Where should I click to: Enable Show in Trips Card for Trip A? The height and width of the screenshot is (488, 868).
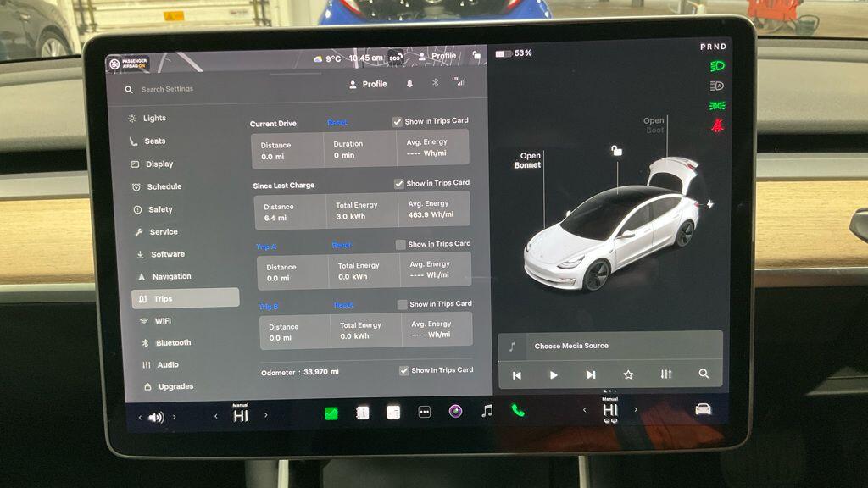(x=399, y=243)
